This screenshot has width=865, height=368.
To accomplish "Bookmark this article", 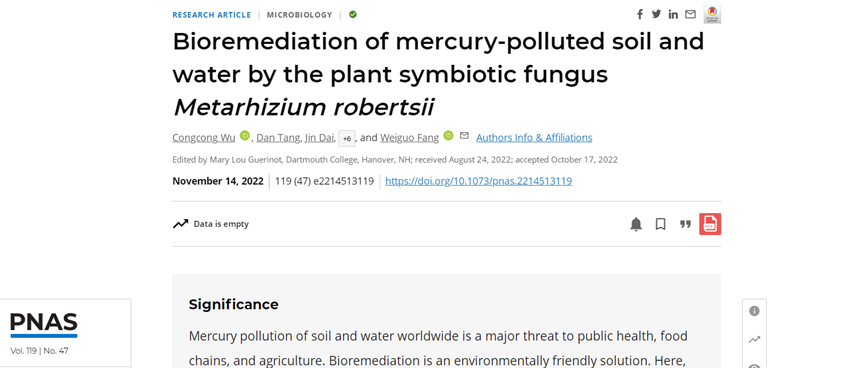I will [660, 224].
